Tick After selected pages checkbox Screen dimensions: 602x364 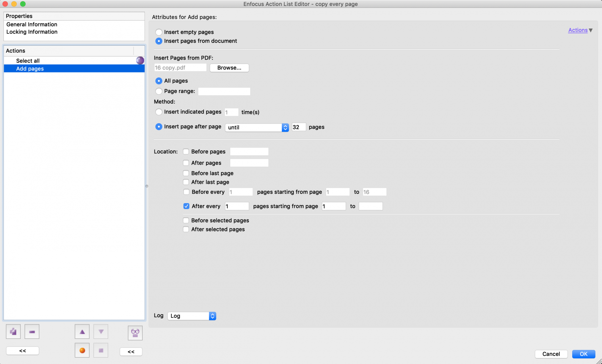click(x=186, y=229)
